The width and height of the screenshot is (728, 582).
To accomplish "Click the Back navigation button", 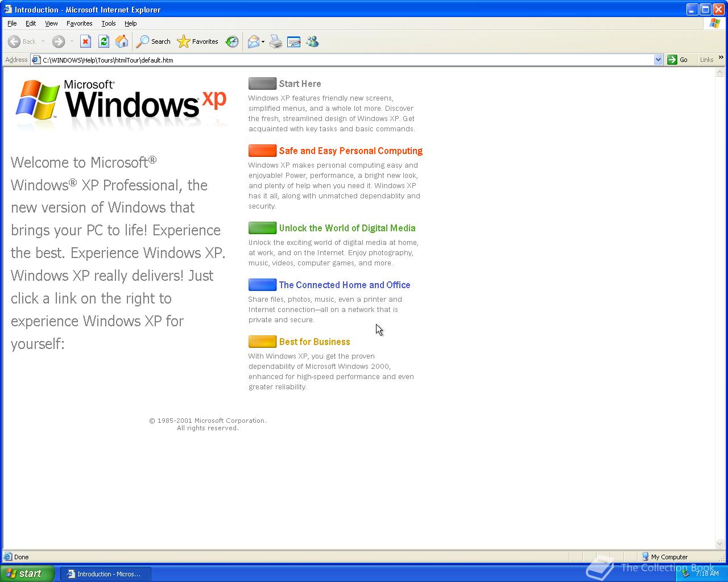I will click(22, 41).
